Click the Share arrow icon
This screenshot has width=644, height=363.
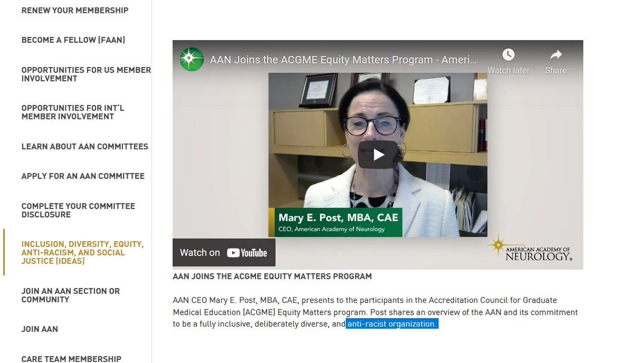click(556, 55)
